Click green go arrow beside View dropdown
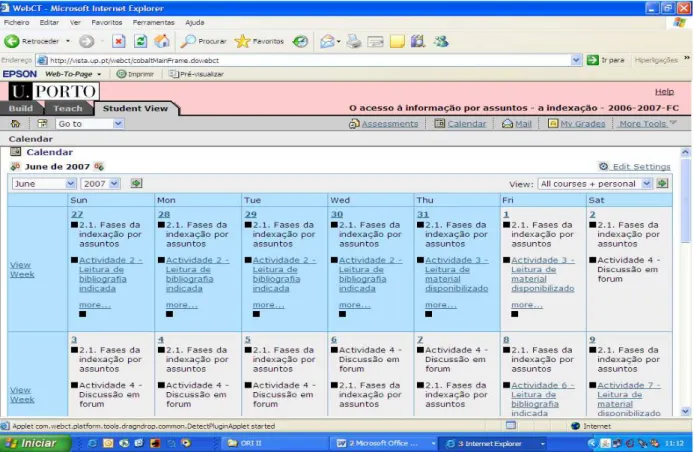Viewport: 694px width, 452px height. [662, 183]
